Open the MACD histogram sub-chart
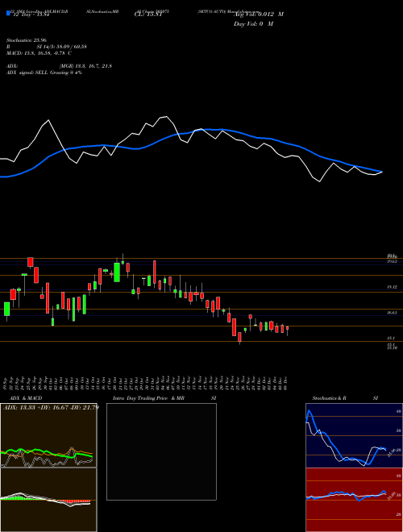This screenshot has height=532, width=403. [x=48, y=500]
